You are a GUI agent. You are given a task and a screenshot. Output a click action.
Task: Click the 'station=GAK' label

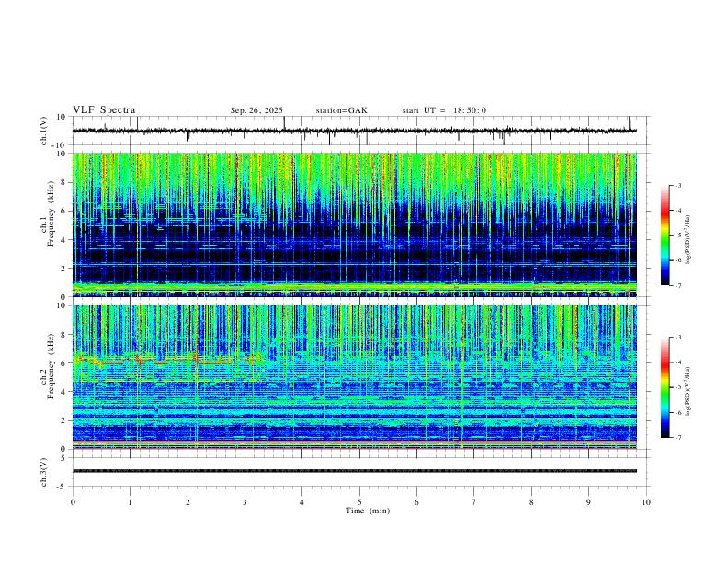pyautogui.click(x=341, y=110)
